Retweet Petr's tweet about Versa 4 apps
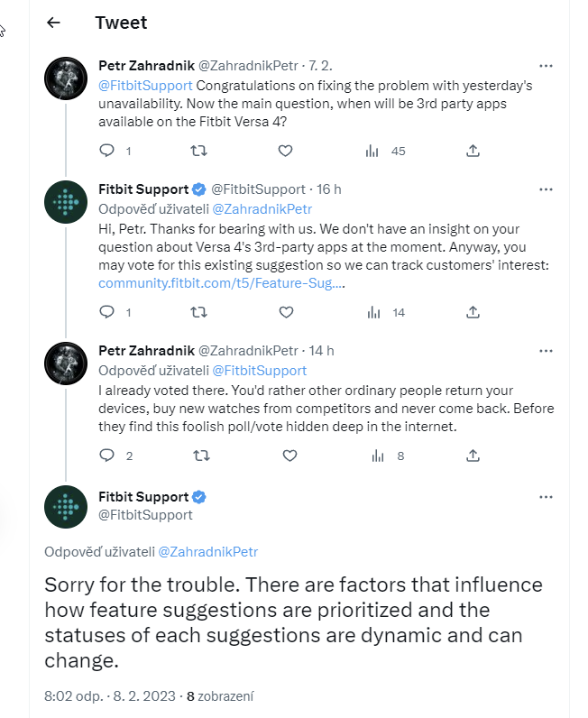Image resolution: width=588 pixels, height=718 pixels. [198, 151]
